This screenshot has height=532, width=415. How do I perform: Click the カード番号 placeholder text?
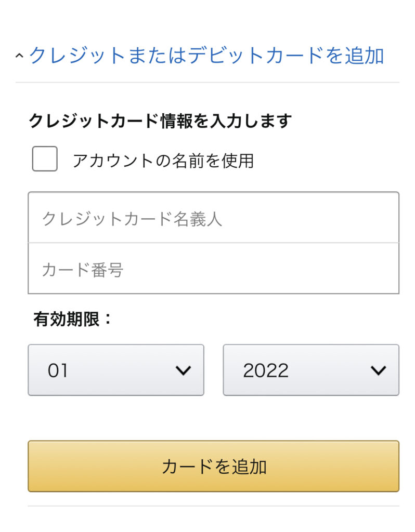point(83,270)
